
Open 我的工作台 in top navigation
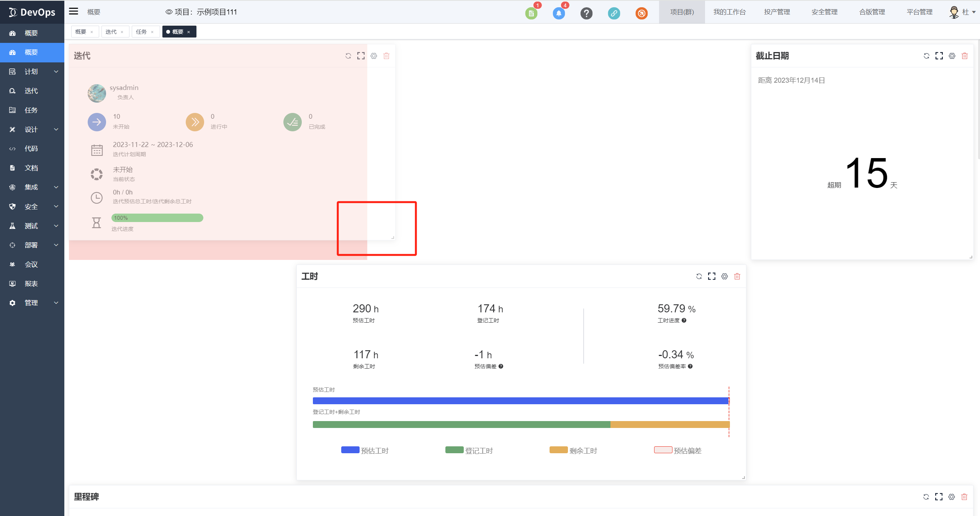point(729,12)
